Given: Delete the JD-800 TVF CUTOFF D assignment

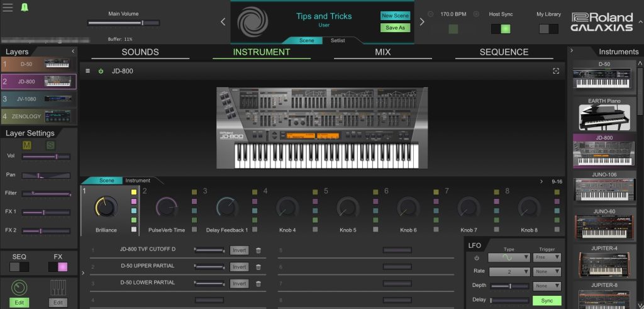Looking at the screenshot, I should point(258,250).
